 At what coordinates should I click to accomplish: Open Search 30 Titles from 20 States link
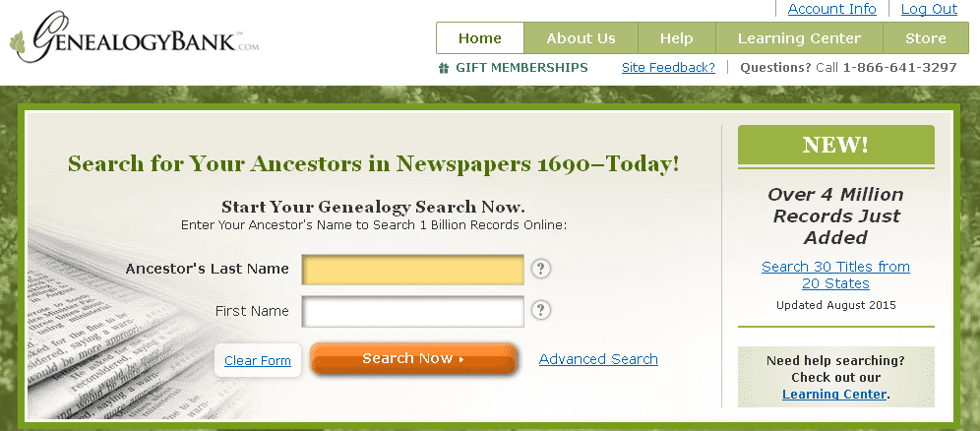[835, 275]
